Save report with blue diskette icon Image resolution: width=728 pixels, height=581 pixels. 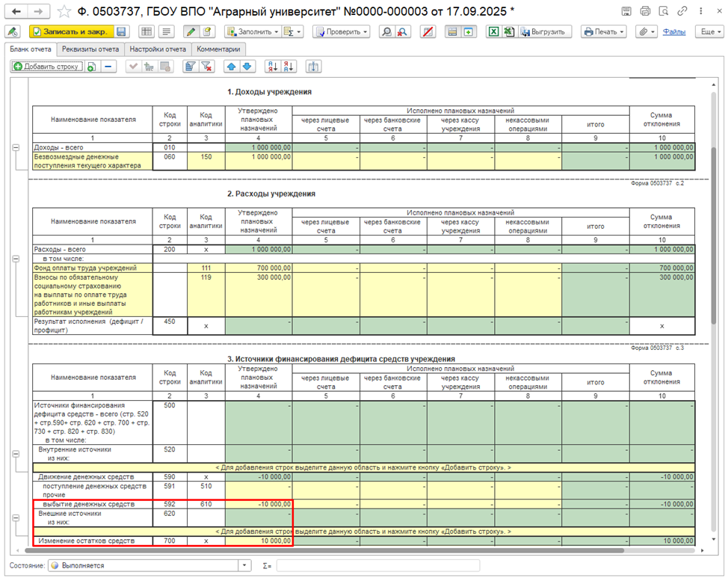(121, 31)
